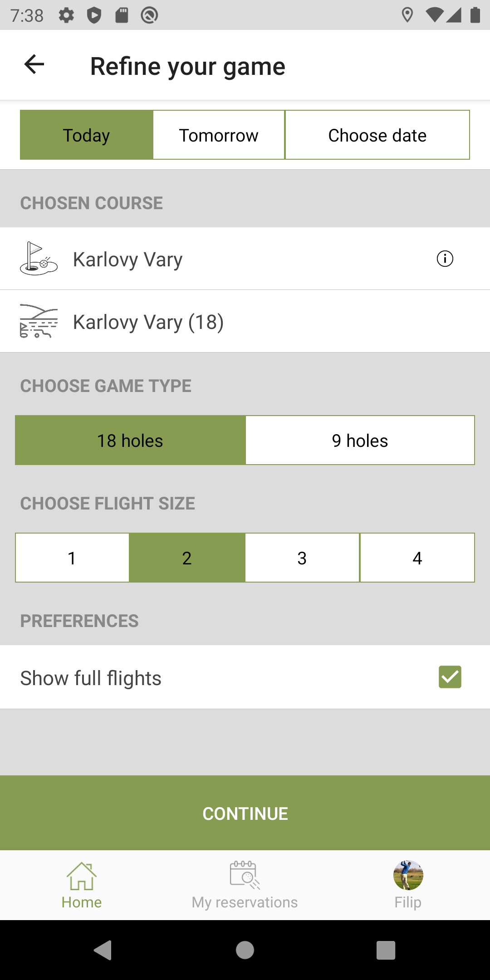Select 9 holes game type

point(360,440)
